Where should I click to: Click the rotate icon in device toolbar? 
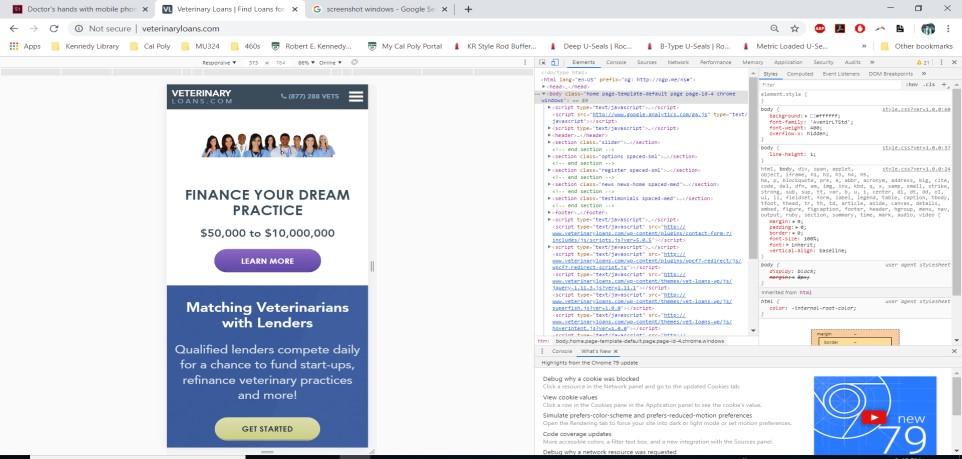pos(354,63)
